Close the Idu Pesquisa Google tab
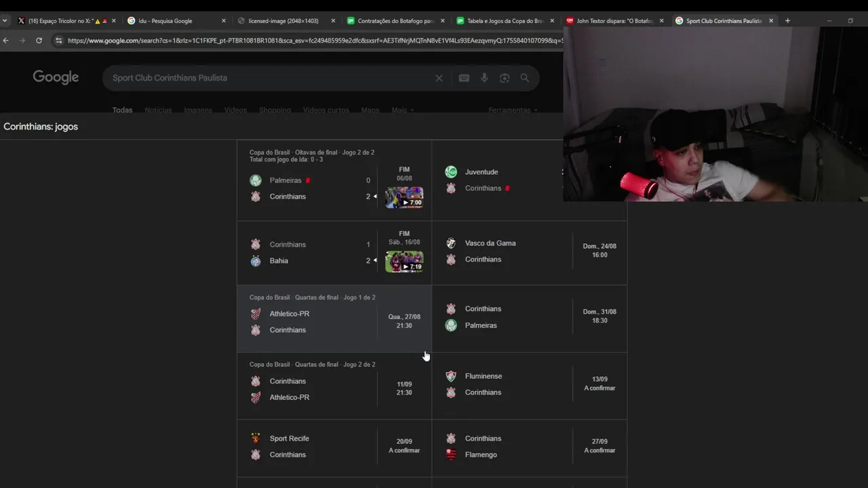Image resolution: width=868 pixels, height=488 pixels. tap(223, 21)
